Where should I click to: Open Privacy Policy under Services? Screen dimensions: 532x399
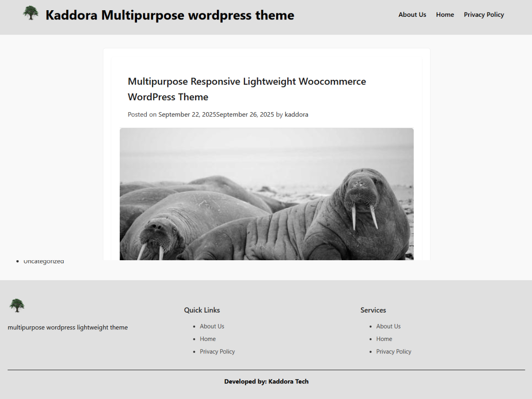click(x=394, y=351)
